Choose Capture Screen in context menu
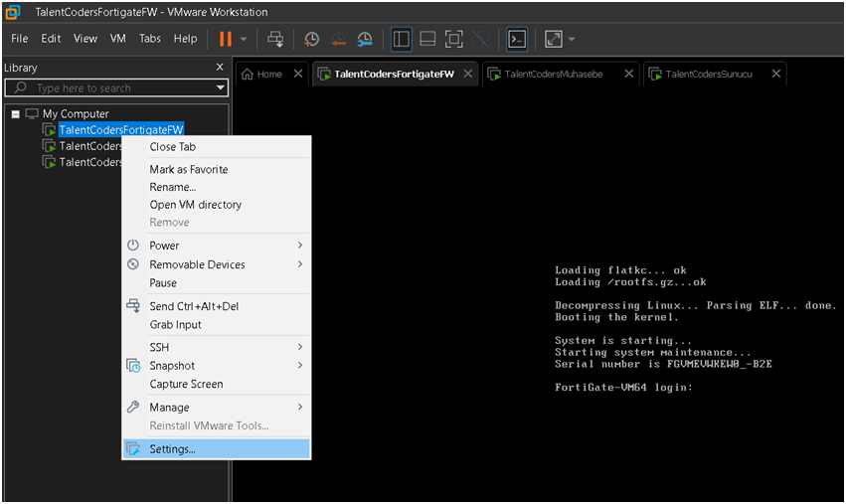The height and width of the screenshot is (504, 846). pyautogui.click(x=217, y=384)
